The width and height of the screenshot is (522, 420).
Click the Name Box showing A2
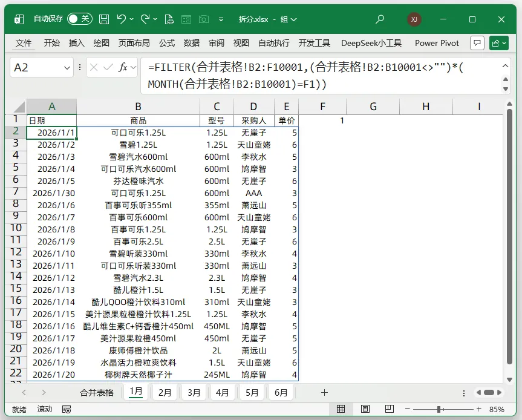(37, 68)
